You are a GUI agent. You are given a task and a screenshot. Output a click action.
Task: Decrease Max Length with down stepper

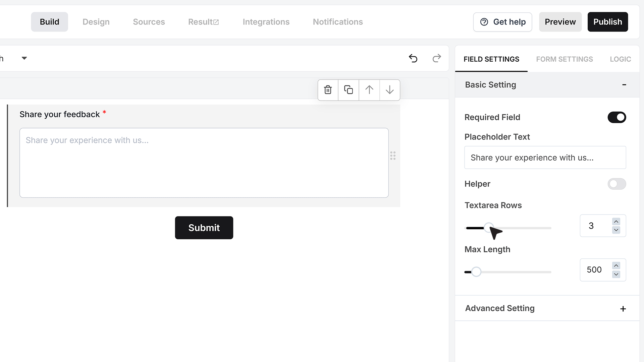click(616, 274)
